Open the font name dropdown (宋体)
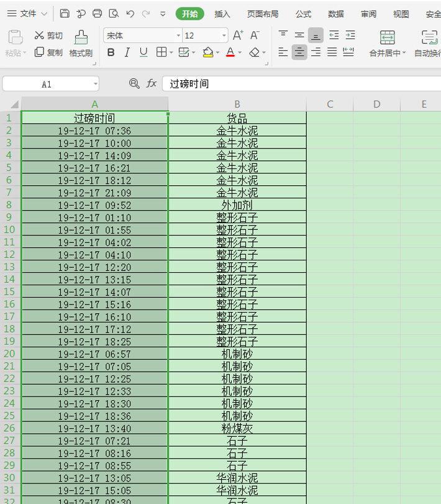Screen dimensions: 441x504 tap(179, 35)
